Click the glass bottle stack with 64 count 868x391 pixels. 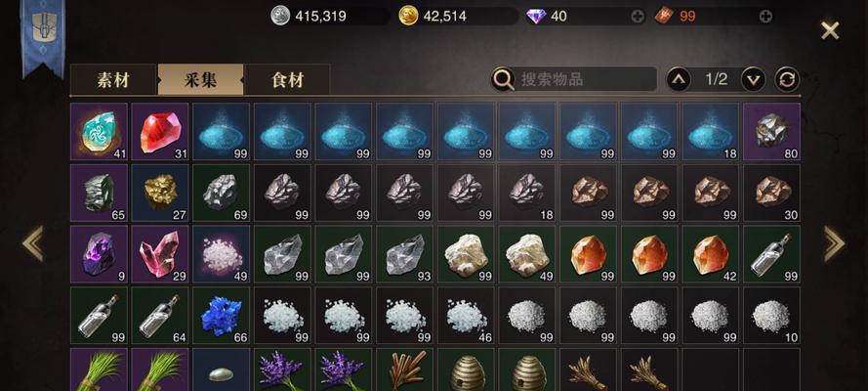[160, 315]
